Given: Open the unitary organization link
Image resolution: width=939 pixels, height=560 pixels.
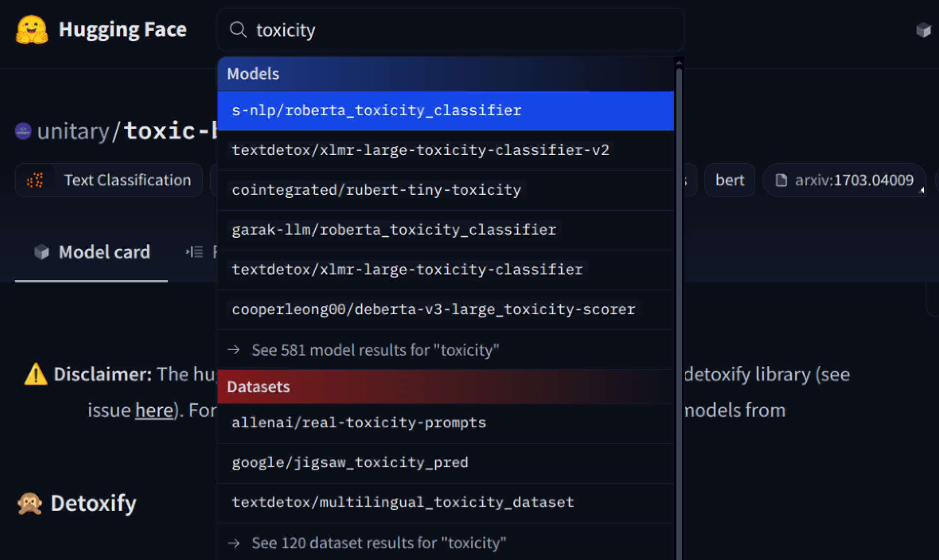Looking at the screenshot, I should pos(73,131).
